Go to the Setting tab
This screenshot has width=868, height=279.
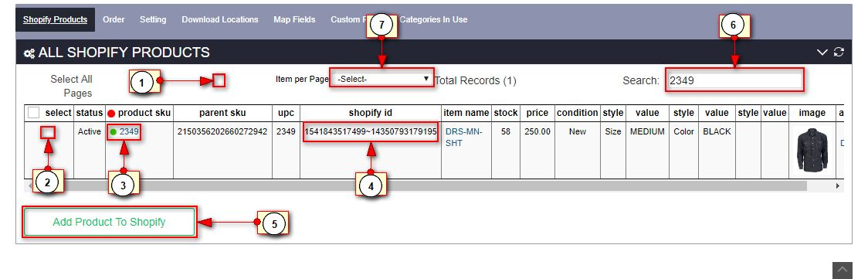153,19
